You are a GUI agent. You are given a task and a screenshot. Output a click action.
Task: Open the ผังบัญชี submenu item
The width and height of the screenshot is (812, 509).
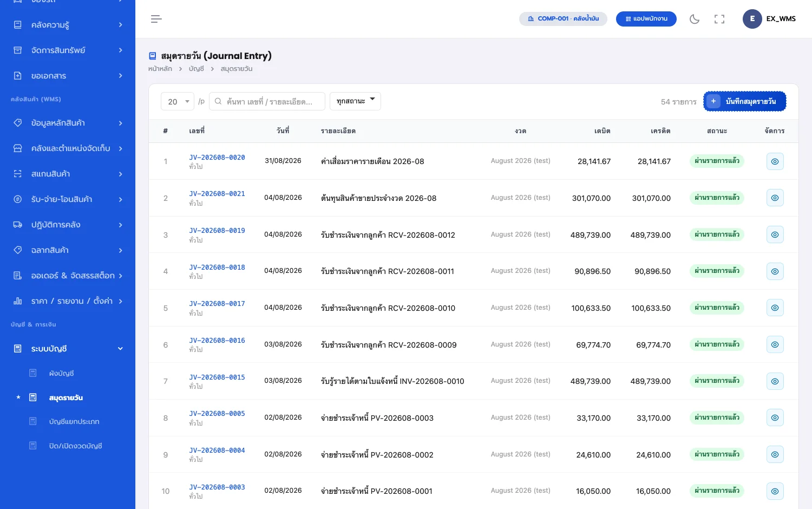pyautogui.click(x=61, y=373)
